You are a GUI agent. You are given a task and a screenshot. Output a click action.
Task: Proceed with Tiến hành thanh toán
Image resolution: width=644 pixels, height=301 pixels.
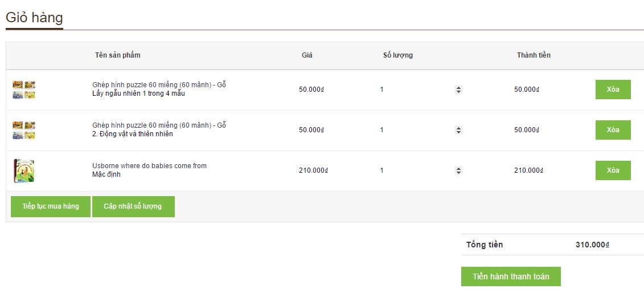pyautogui.click(x=511, y=276)
